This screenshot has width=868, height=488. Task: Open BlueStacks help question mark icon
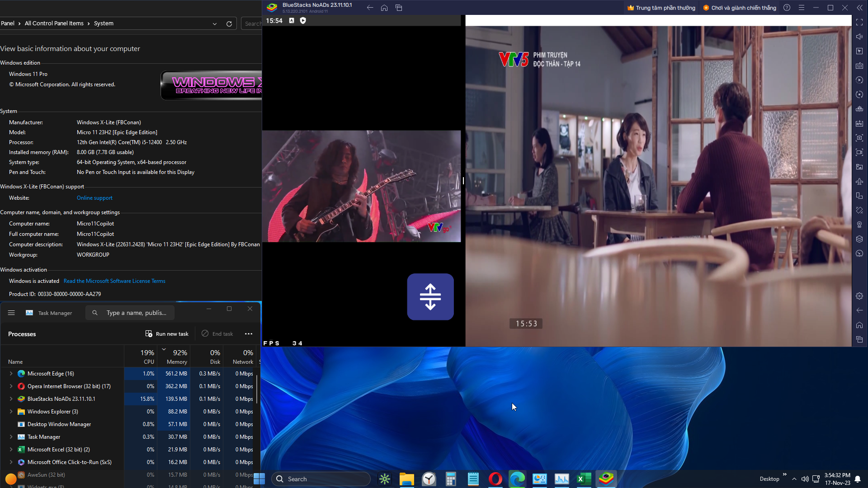(787, 8)
